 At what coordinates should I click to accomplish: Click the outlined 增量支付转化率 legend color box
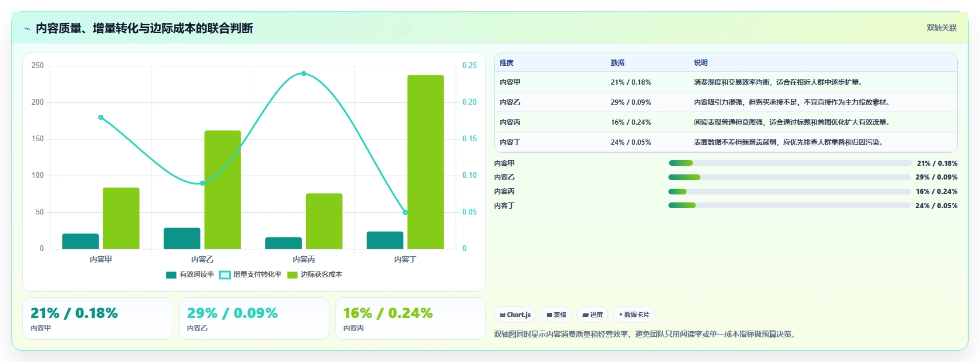click(x=225, y=275)
